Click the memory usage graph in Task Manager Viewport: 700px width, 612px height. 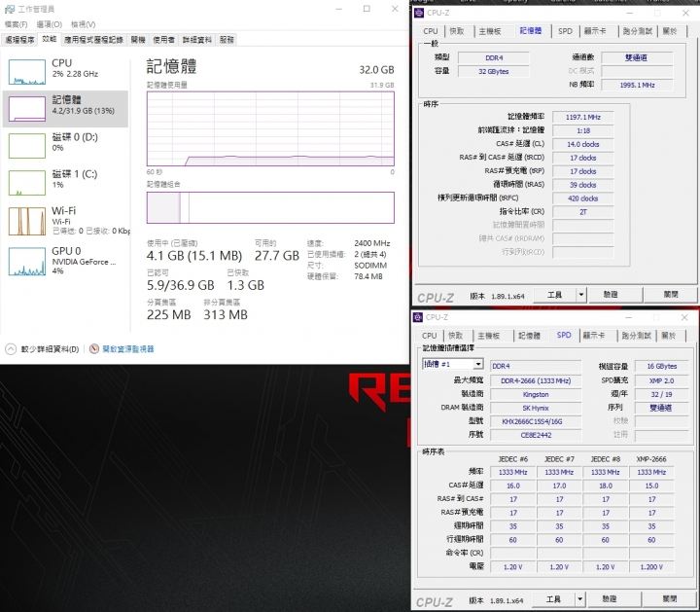coord(270,128)
